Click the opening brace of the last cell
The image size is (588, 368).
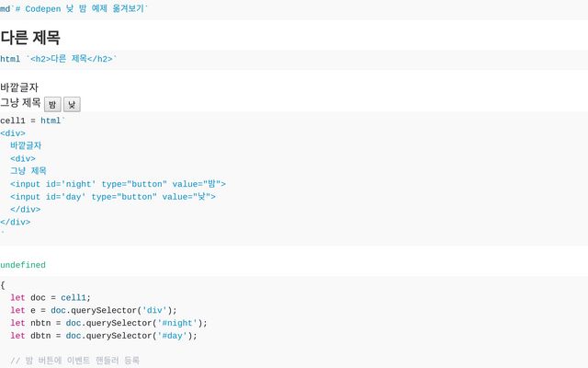pyautogui.click(x=3, y=285)
